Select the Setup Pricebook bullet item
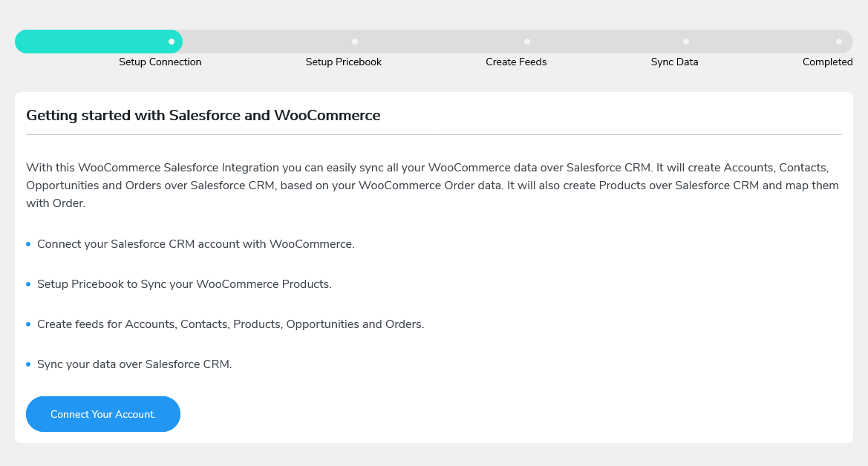 pyautogui.click(x=185, y=283)
